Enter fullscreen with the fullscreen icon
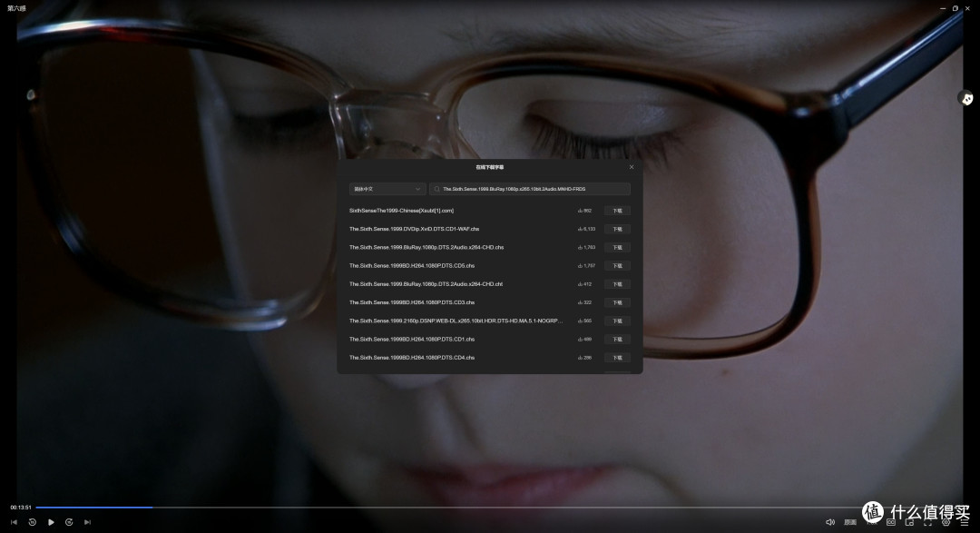980x533 pixels. [x=927, y=522]
